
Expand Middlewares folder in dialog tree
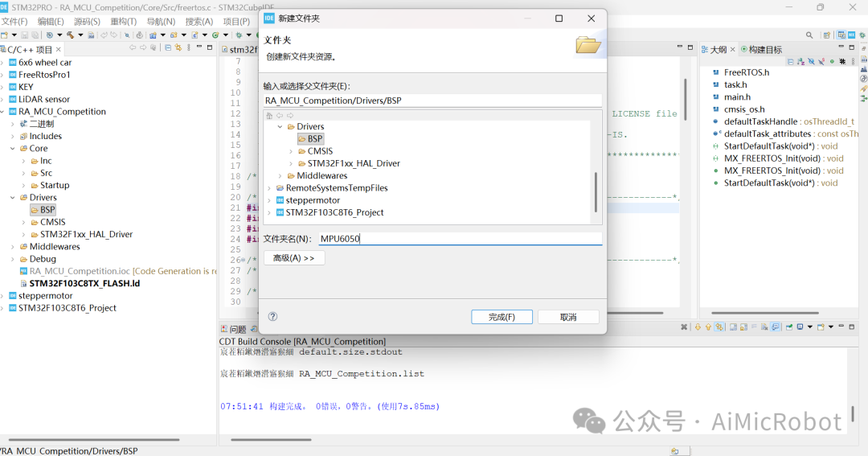(280, 175)
